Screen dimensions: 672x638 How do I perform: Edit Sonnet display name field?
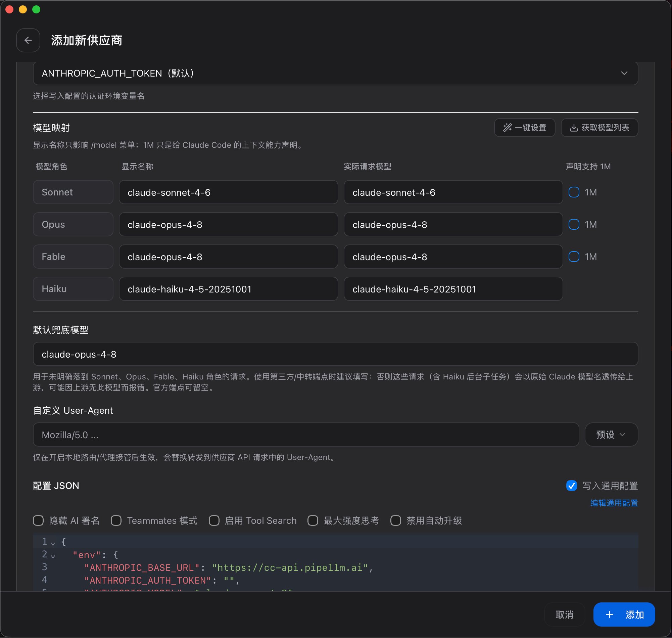[228, 192]
